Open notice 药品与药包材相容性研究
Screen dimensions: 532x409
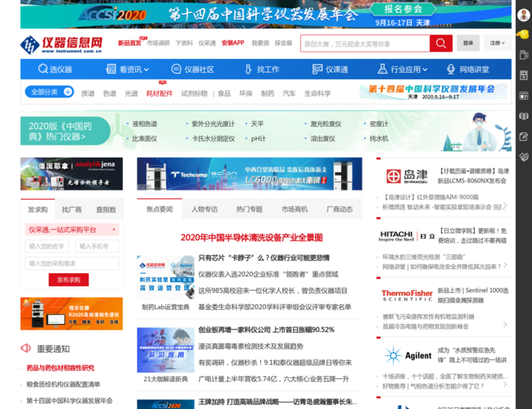point(61,368)
